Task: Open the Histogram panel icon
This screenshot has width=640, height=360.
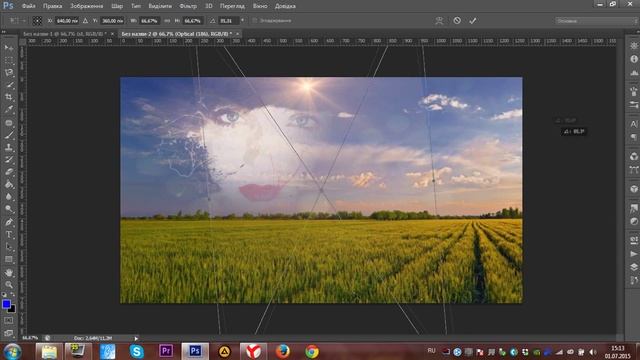Action: tap(633, 73)
